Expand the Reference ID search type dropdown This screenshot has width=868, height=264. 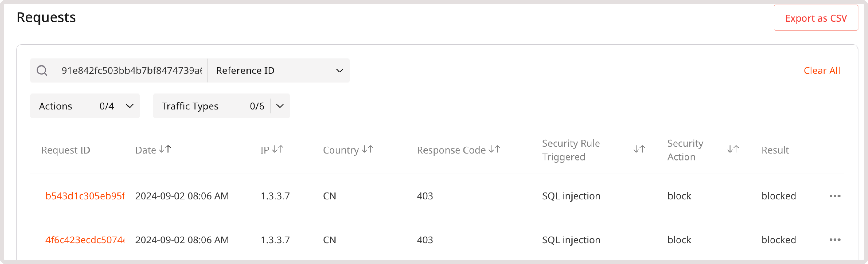point(339,70)
